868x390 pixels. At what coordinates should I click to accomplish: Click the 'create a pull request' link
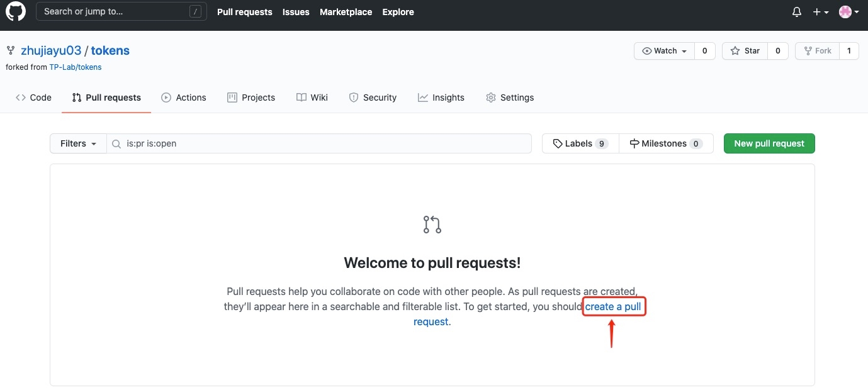coord(613,307)
